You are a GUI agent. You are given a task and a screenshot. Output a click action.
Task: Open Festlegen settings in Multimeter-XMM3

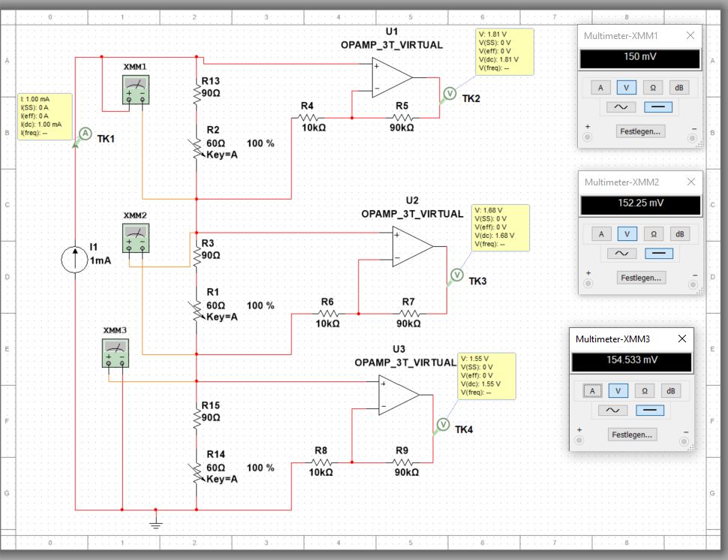[x=631, y=434]
